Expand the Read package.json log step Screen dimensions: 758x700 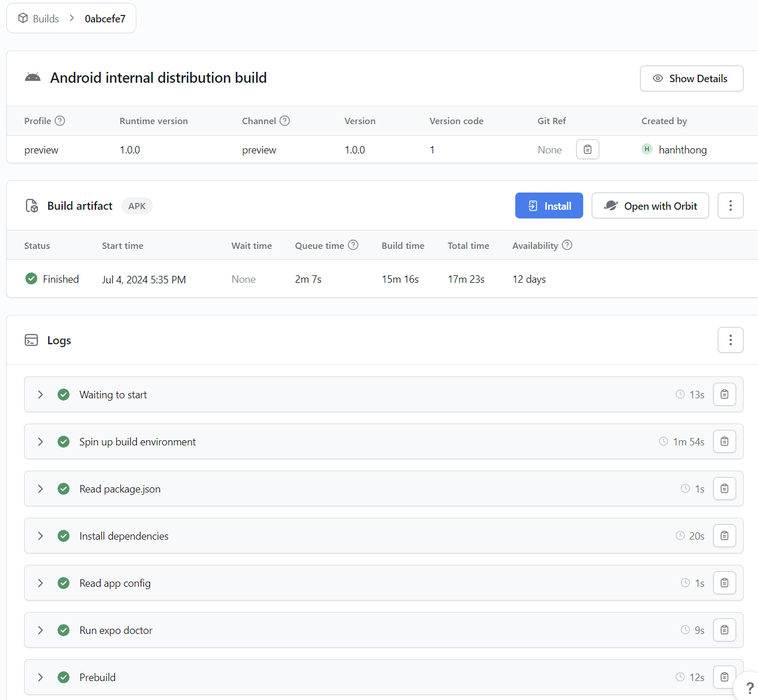tap(40, 489)
